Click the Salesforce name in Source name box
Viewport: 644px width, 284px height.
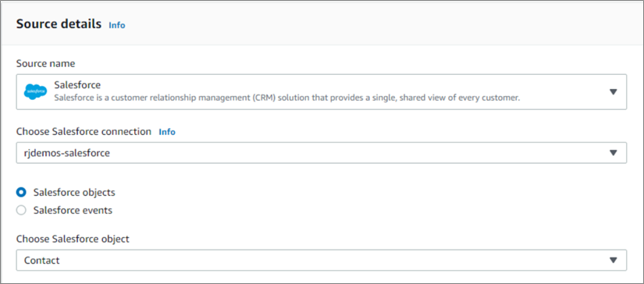pos(77,85)
